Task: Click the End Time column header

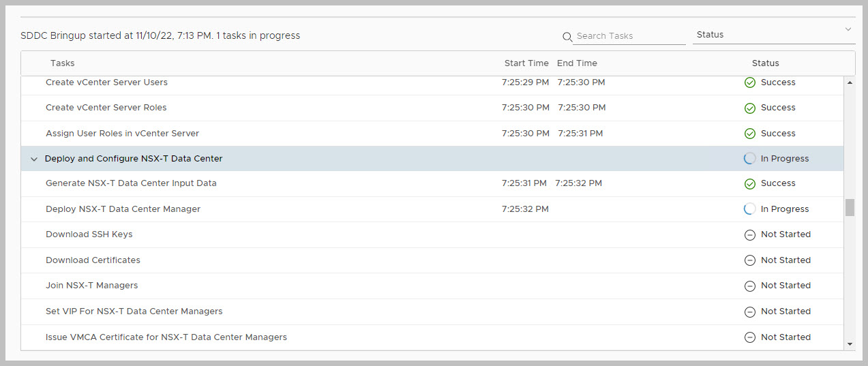Action: click(577, 63)
